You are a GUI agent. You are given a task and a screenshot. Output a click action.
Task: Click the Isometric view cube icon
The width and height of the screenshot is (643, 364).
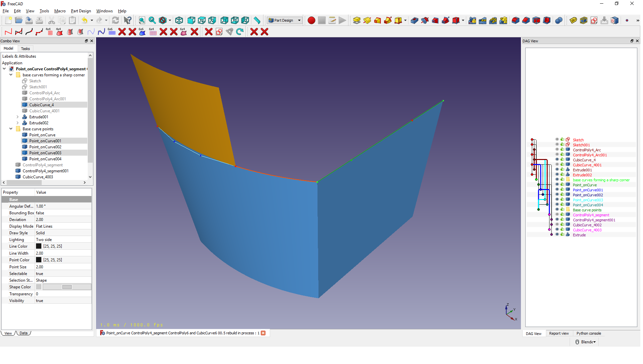179,21
